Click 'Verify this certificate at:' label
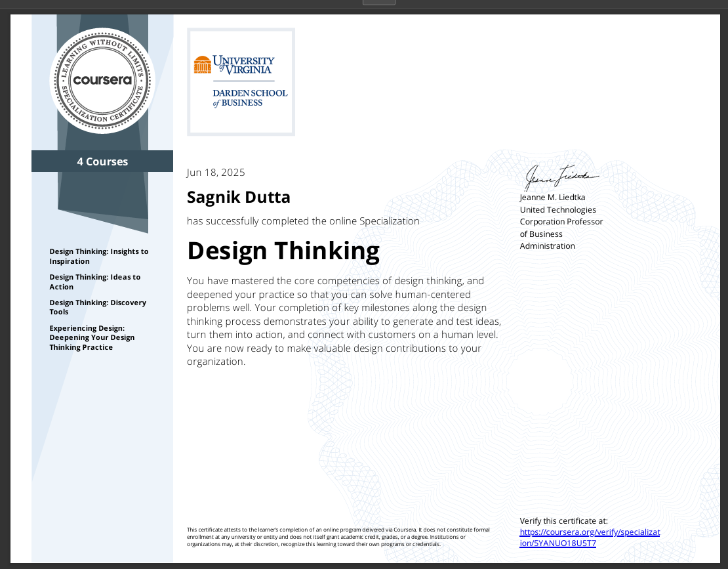The width and height of the screenshot is (728, 569). pos(564,520)
